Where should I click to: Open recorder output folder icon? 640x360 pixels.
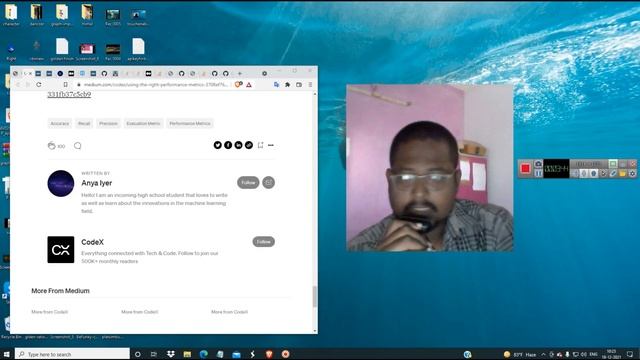(622, 173)
